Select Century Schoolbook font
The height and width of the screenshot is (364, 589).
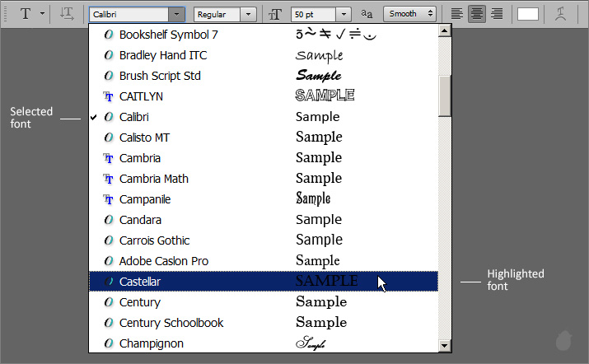tap(171, 323)
